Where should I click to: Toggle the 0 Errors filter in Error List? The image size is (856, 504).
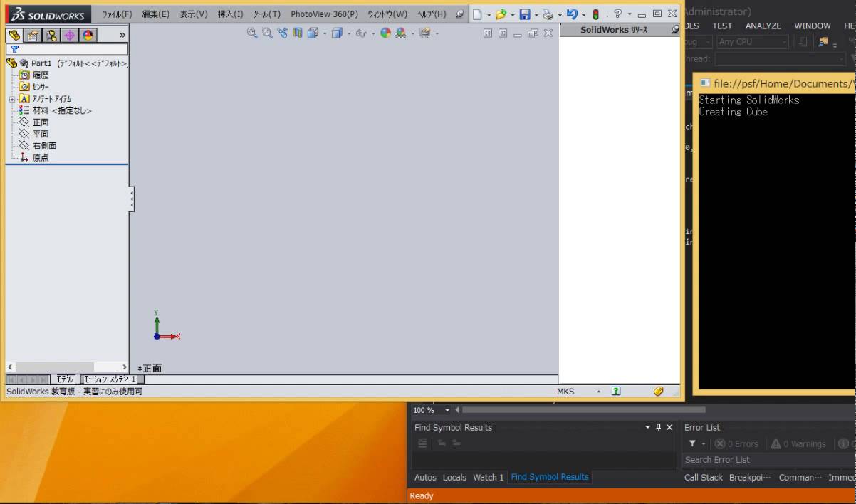coord(737,443)
